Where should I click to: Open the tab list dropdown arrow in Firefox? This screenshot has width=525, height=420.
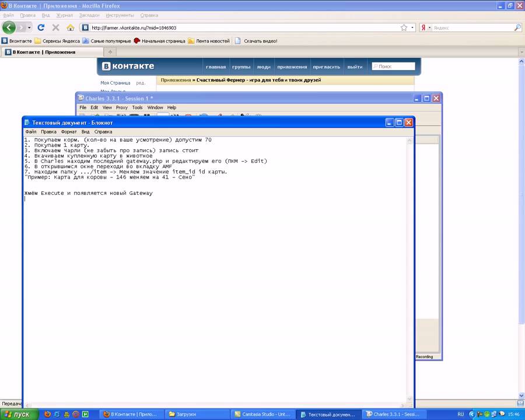[521, 52]
